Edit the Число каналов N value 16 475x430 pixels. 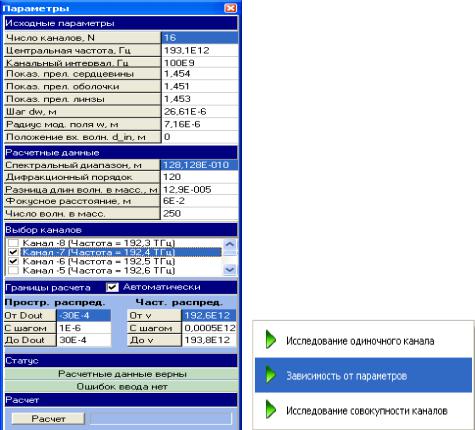point(200,38)
